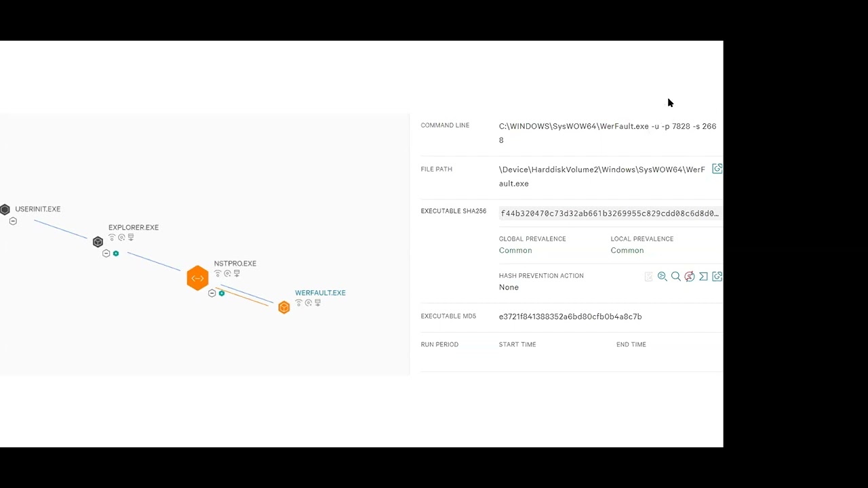868x488 pixels.
Task: Collapse children under EXPLORER.EXE
Action: (106, 253)
